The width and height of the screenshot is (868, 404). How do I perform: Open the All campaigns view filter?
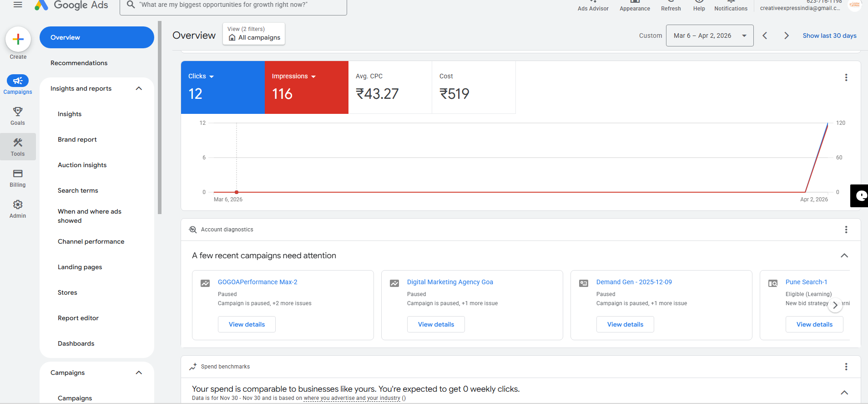pos(254,34)
